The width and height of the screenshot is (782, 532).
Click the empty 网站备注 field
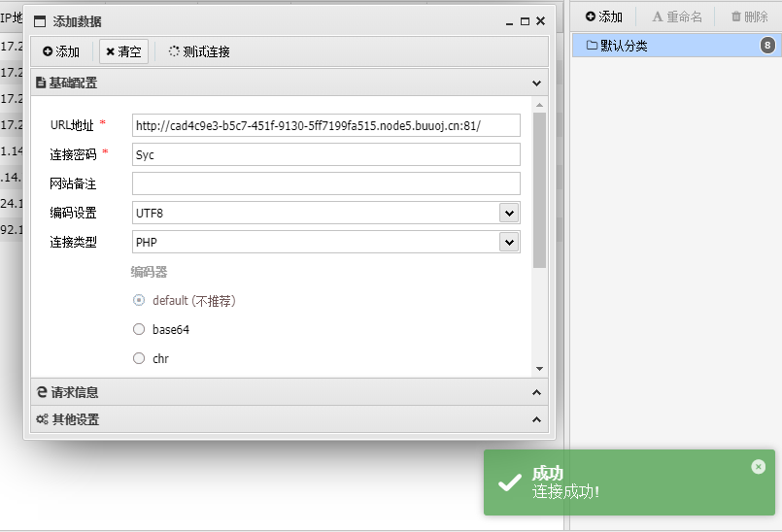click(x=326, y=183)
